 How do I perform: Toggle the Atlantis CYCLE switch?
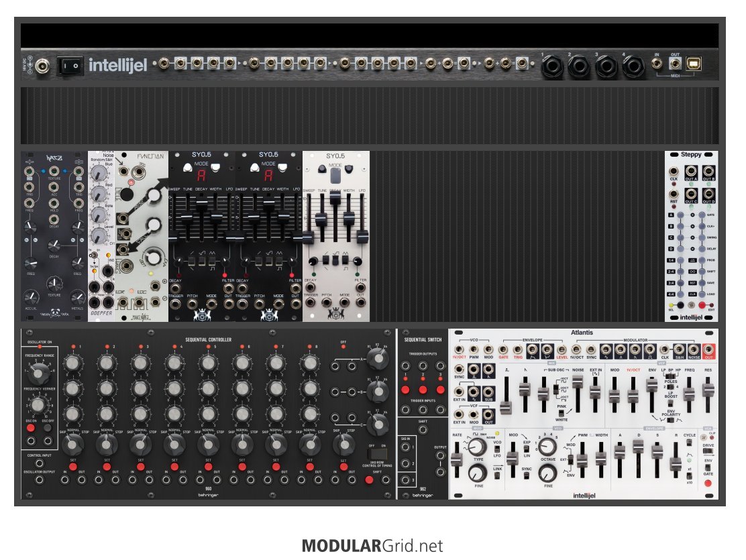click(690, 443)
